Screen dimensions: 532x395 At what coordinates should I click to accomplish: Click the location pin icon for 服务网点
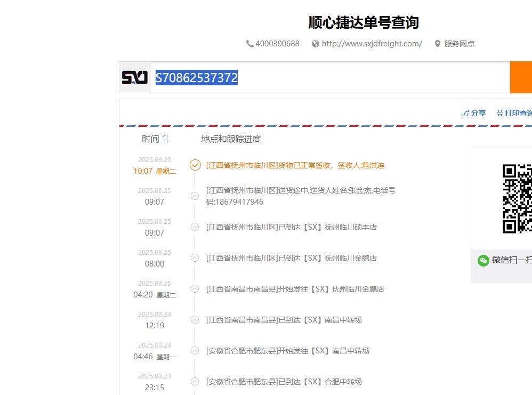(438, 44)
